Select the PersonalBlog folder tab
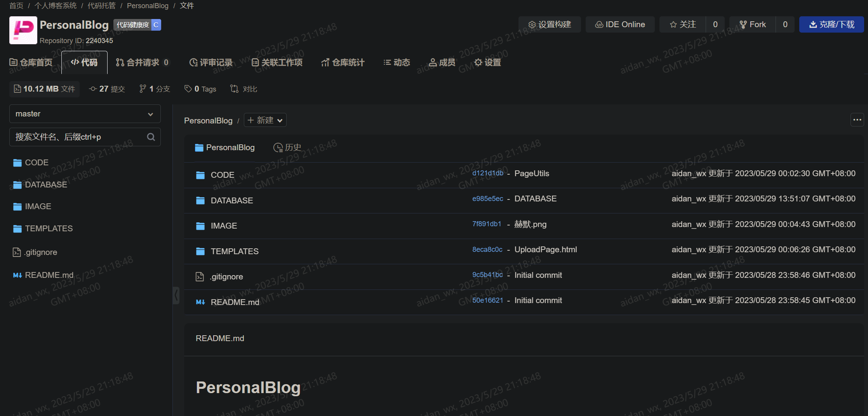This screenshot has width=868, height=416. pos(225,147)
